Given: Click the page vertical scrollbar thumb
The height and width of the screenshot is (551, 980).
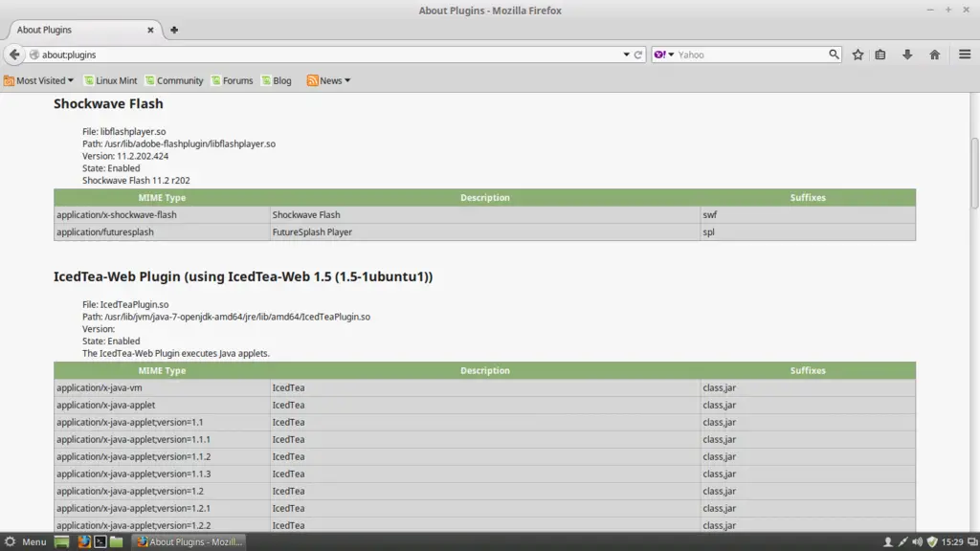Looking at the screenshot, I should click(x=974, y=172).
